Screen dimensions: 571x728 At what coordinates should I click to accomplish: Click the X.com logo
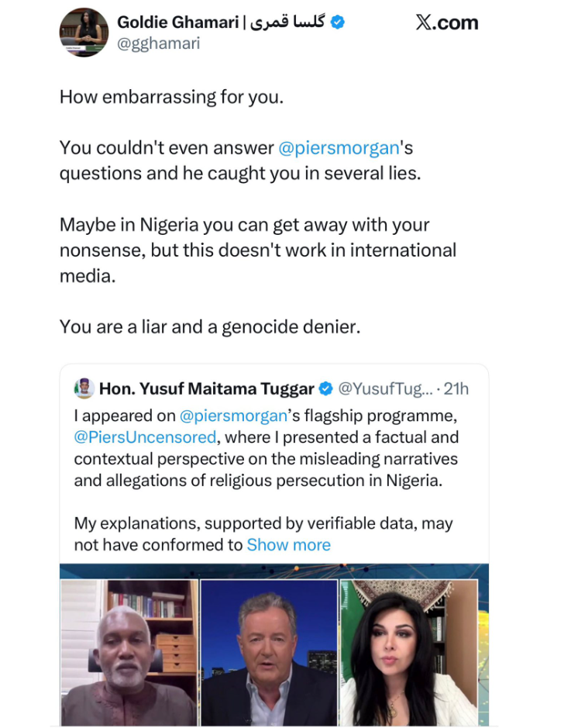(x=446, y=23)
